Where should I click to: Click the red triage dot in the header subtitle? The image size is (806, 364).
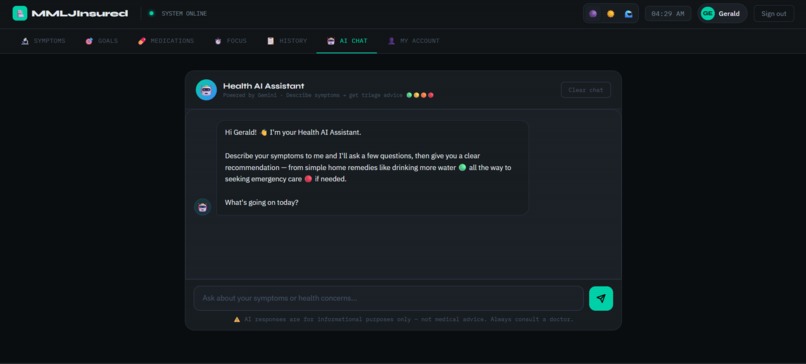pos(431,95)
